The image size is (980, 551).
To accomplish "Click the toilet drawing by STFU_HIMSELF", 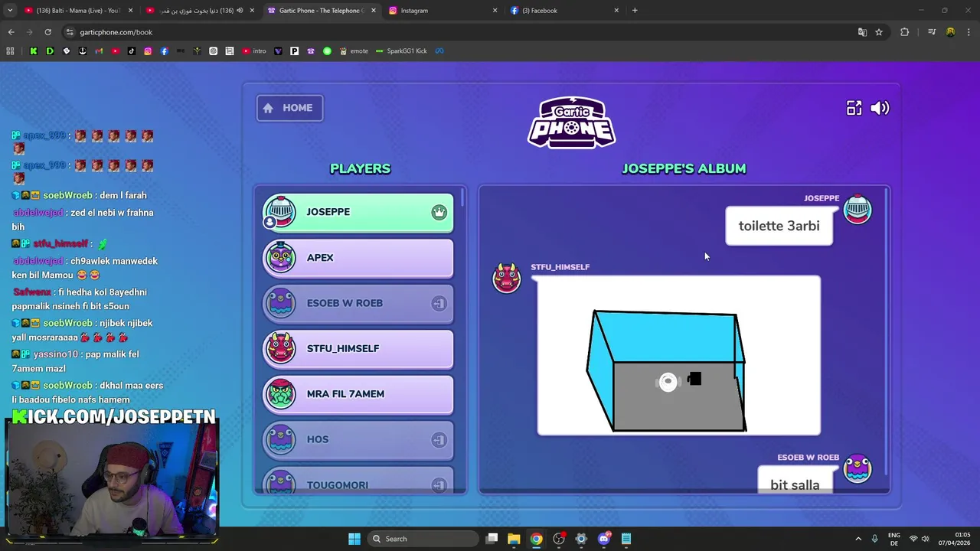I will point(678,357).
